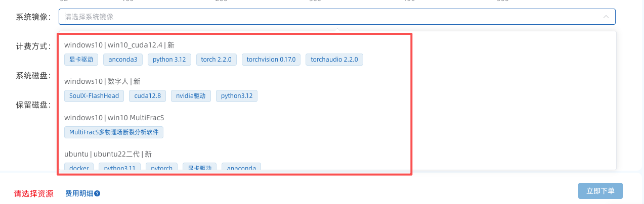Viewport: 644px width, 204px height.
Task: Click the nvidia驱动 tag
Action: point(191,96)
